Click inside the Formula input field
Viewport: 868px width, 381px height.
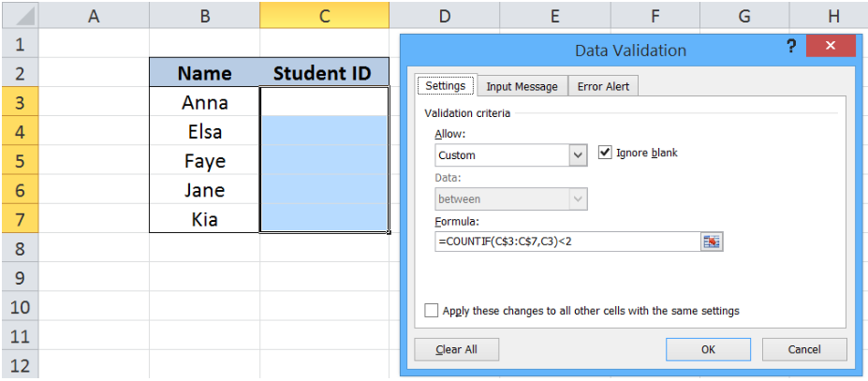tap(567, 242)
